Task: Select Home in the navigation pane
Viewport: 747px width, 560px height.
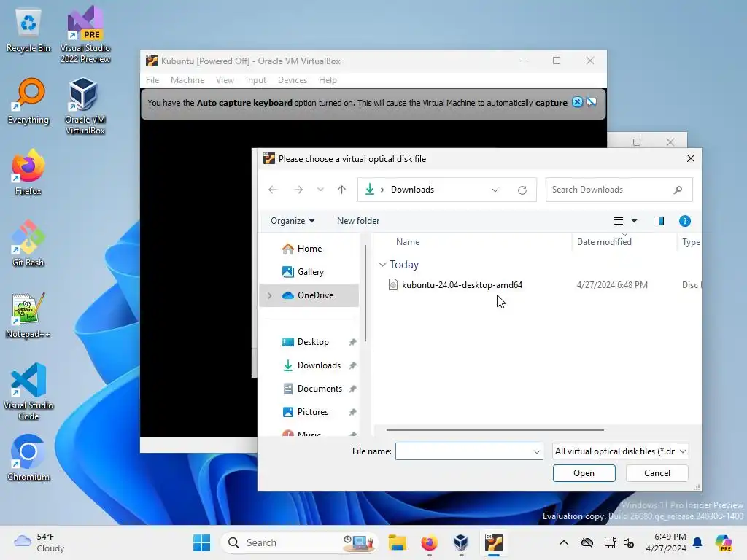Action: [309, 249]
